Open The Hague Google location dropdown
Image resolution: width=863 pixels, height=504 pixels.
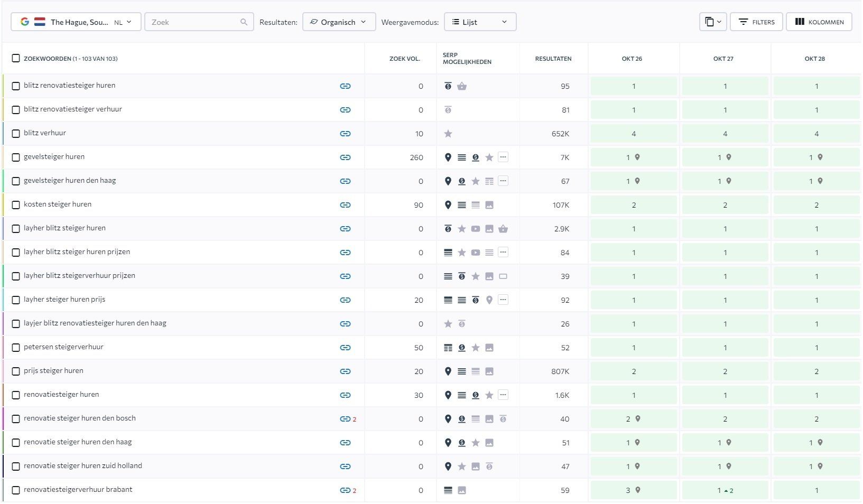coord(76,22)
